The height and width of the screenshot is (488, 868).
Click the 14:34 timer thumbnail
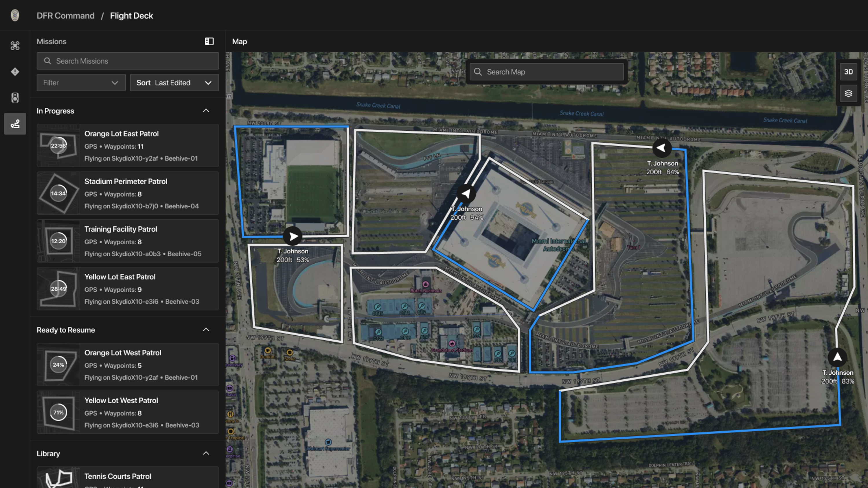click(x=58, y=193)
